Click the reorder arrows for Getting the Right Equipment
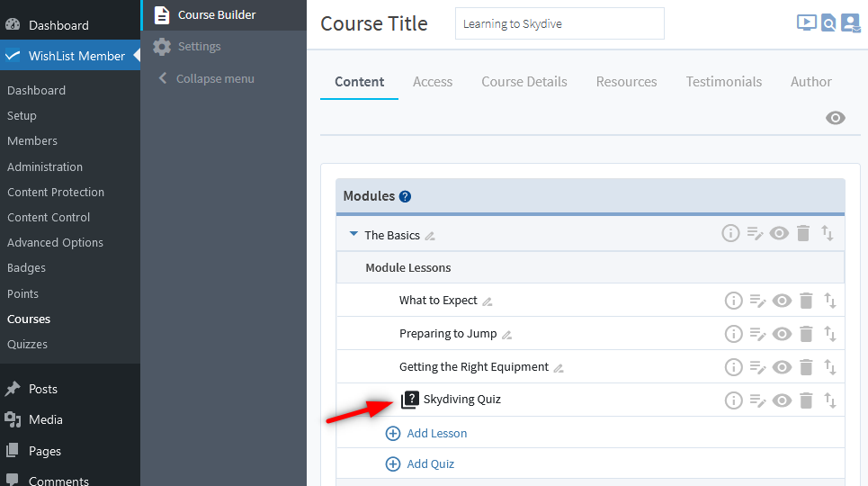868x486 pixels. [x=830, y=367]
